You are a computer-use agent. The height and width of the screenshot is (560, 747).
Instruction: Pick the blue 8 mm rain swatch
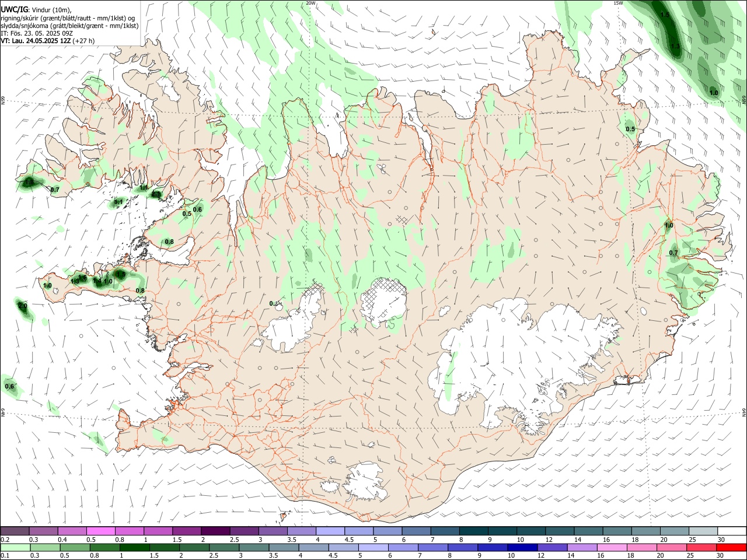(463, 547)
